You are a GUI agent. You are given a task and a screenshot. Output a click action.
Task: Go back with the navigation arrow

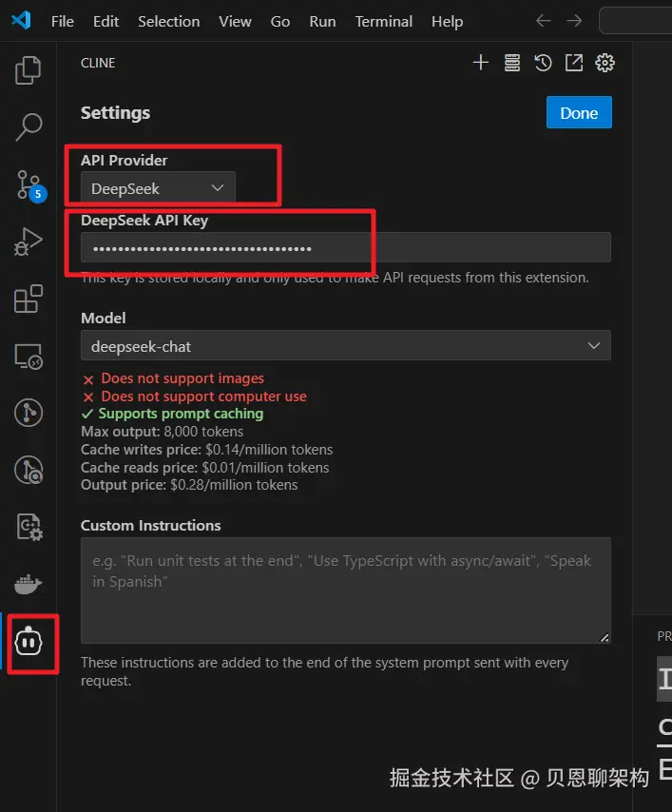[543, 21]
